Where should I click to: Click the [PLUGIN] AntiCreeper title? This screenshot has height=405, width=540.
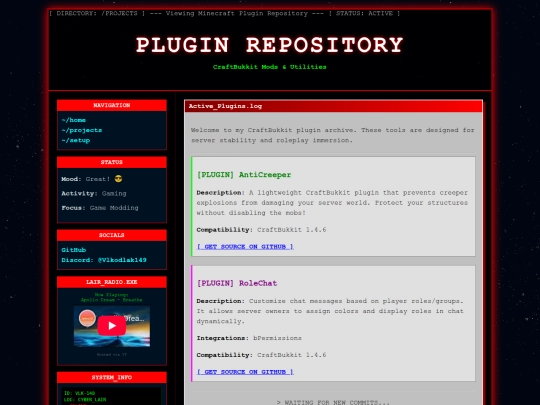pyautogui.click(x=244, y=175)
